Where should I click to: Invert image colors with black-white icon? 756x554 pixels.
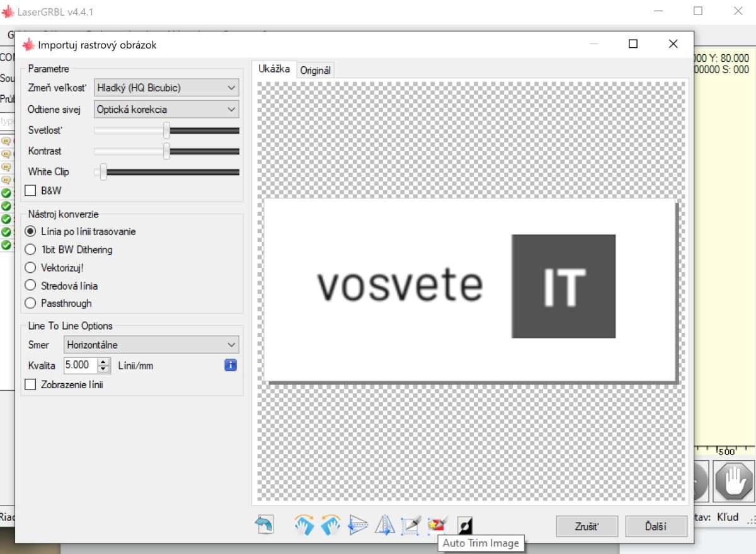(465, 525)
